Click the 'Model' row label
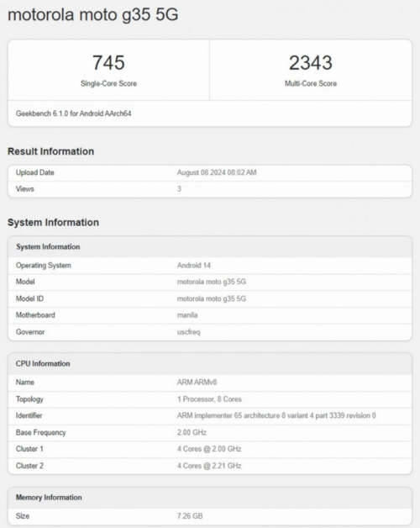Screen dimensions: 420x528 pos(25,282)
